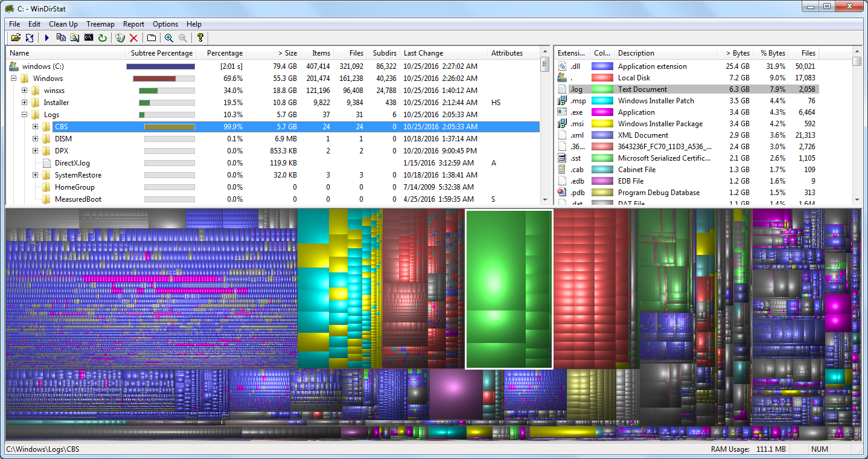Open the Clean Up menu
868x459 pixels.
tap(63, 24)
